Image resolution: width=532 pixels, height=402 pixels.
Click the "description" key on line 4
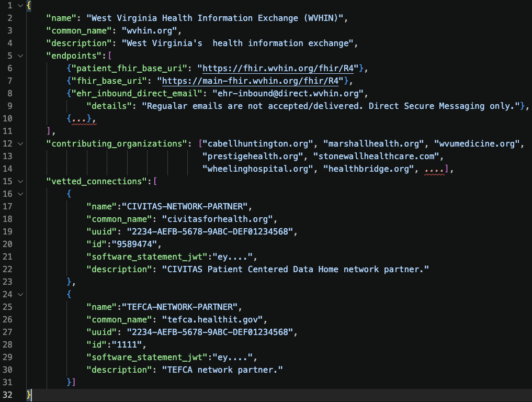pos(78,43)
